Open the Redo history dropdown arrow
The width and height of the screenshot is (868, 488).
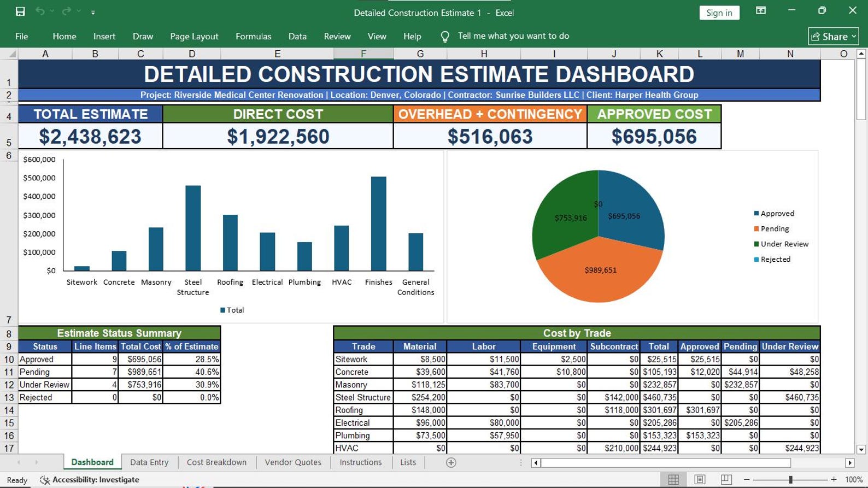coord(79,11)
